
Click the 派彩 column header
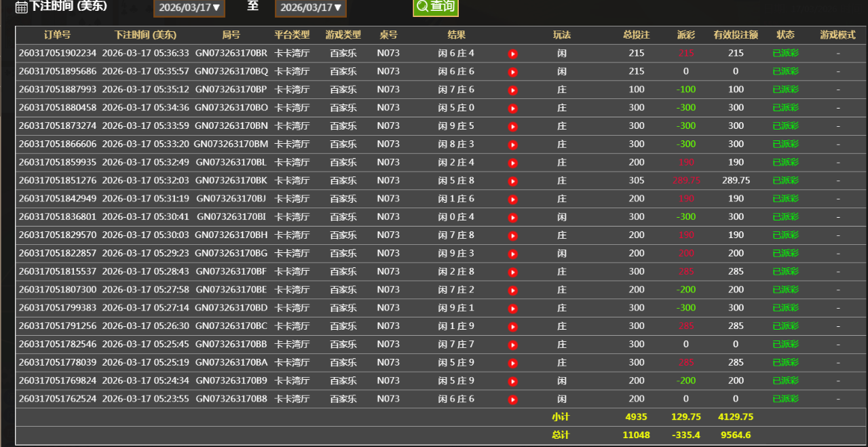click(686, 35)
